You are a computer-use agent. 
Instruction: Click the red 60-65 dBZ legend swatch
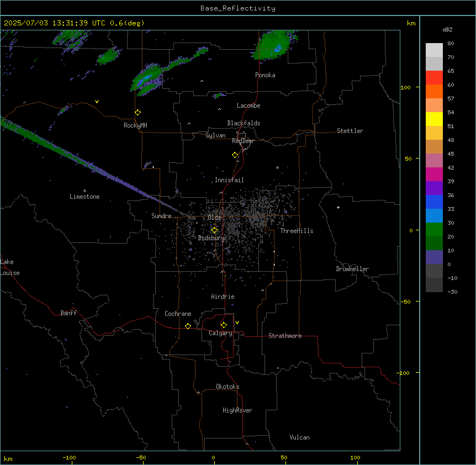[x=434, y=77]
